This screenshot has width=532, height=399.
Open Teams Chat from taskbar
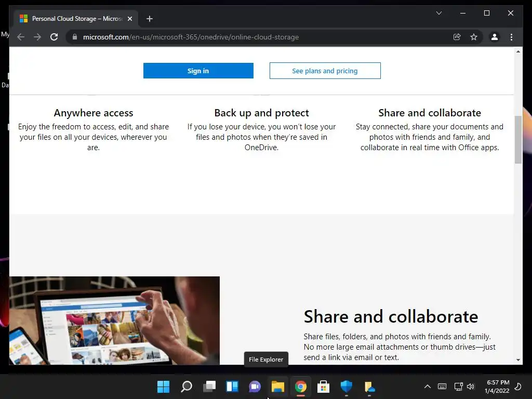point(255,387)
